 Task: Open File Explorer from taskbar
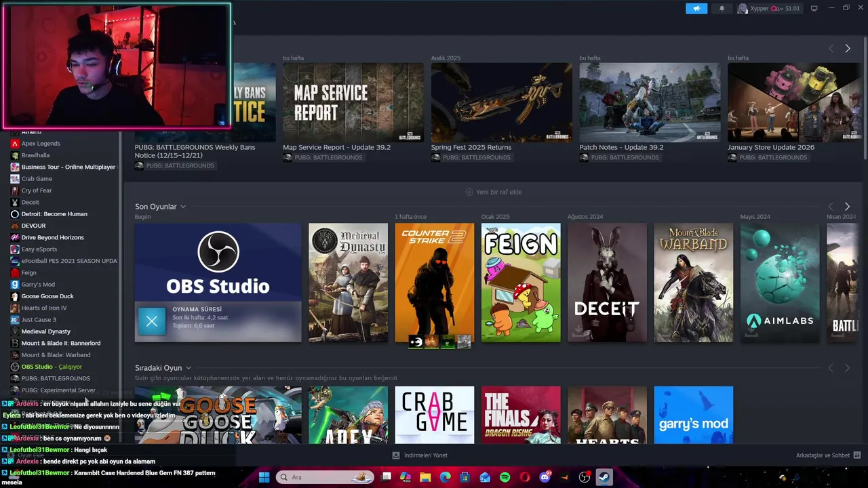tap(425, 477)
